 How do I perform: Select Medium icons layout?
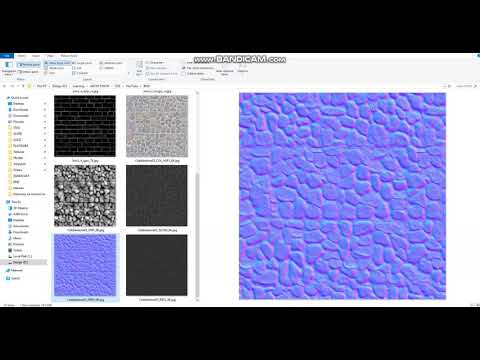tap(111, 63)
